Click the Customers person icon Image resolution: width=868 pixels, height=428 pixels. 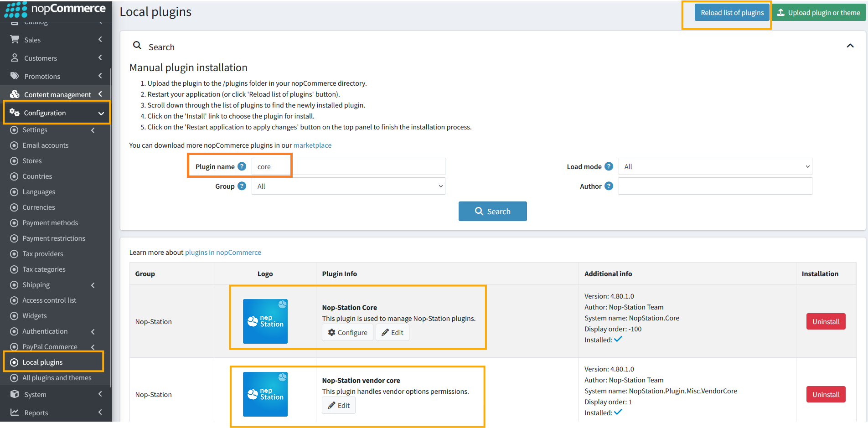pyautogui.click(x=15, y=58)
